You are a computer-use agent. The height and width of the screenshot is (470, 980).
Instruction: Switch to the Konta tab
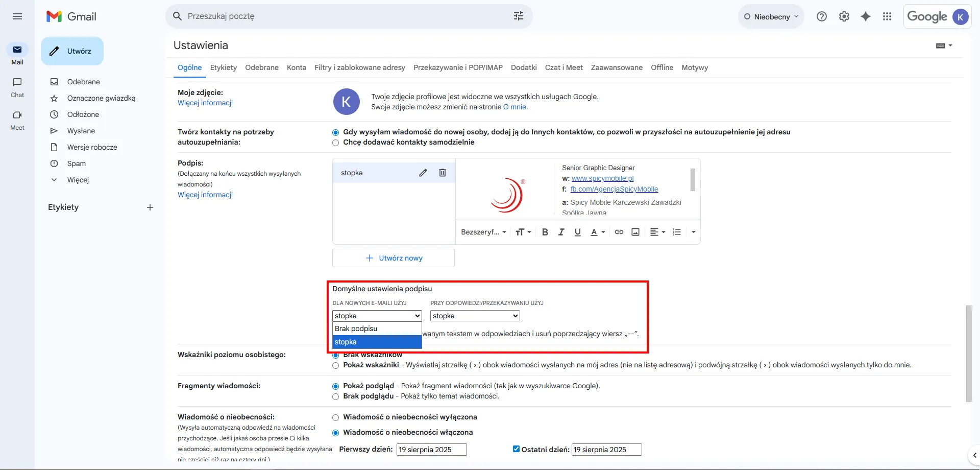(297, 67)
